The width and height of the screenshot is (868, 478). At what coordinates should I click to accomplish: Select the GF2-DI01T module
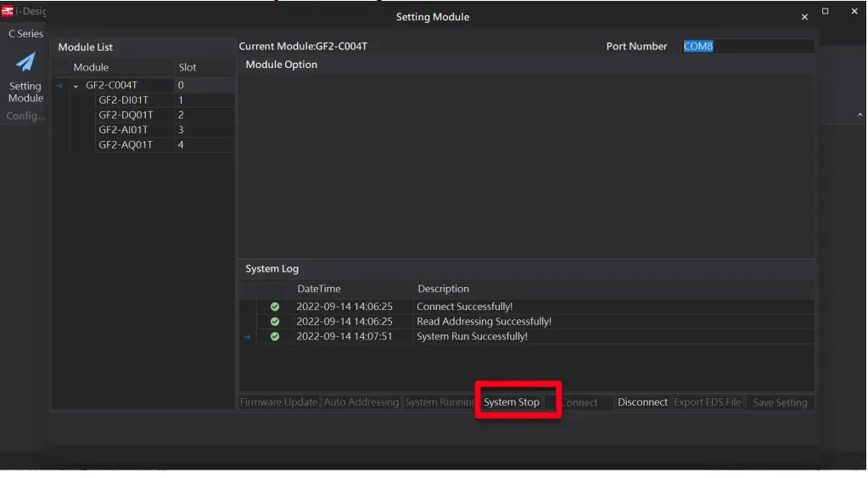(x=123, y=100)
